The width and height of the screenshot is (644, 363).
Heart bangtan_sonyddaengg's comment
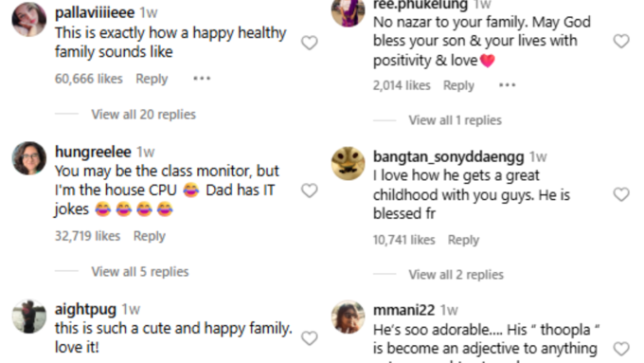(x=621, y=194)
